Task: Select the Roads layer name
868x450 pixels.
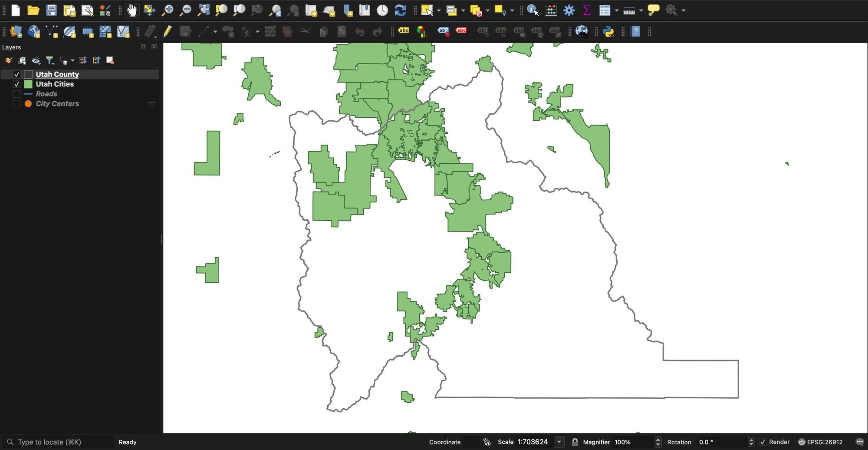Action: click(x=46, y=94)
